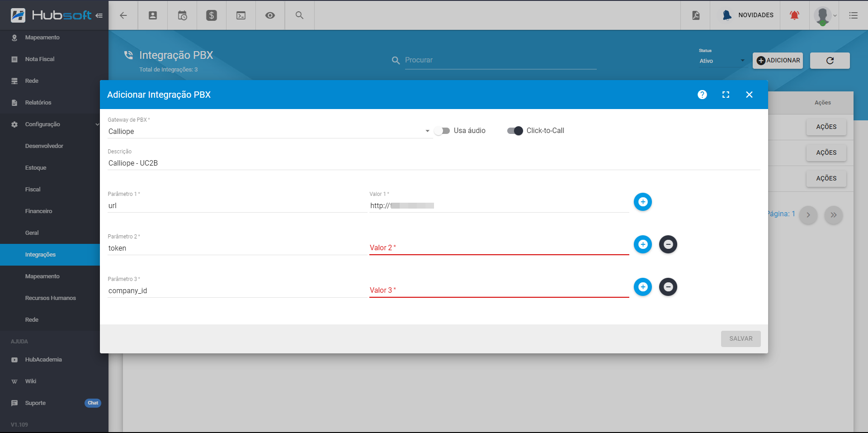Add a parameter after Parâmetro 1 row
This screenshot has height=433, width=868.
click(x=643, y=202)
